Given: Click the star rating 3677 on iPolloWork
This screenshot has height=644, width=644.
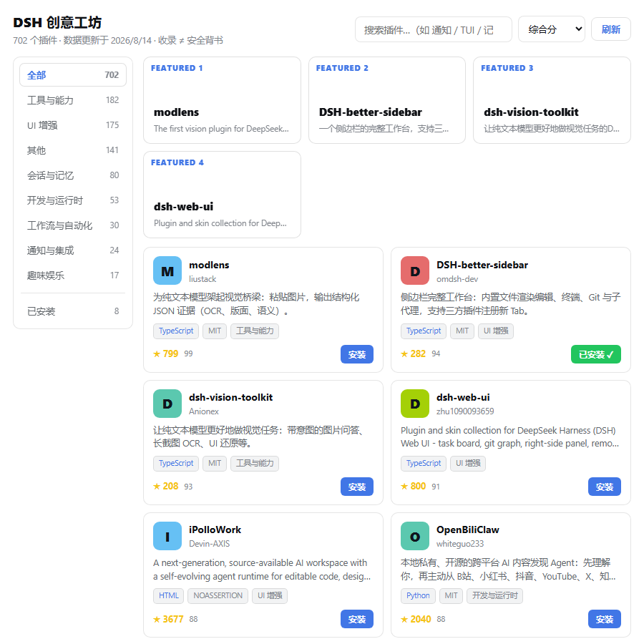Looking at the screenshot, I should coord(168,619).
